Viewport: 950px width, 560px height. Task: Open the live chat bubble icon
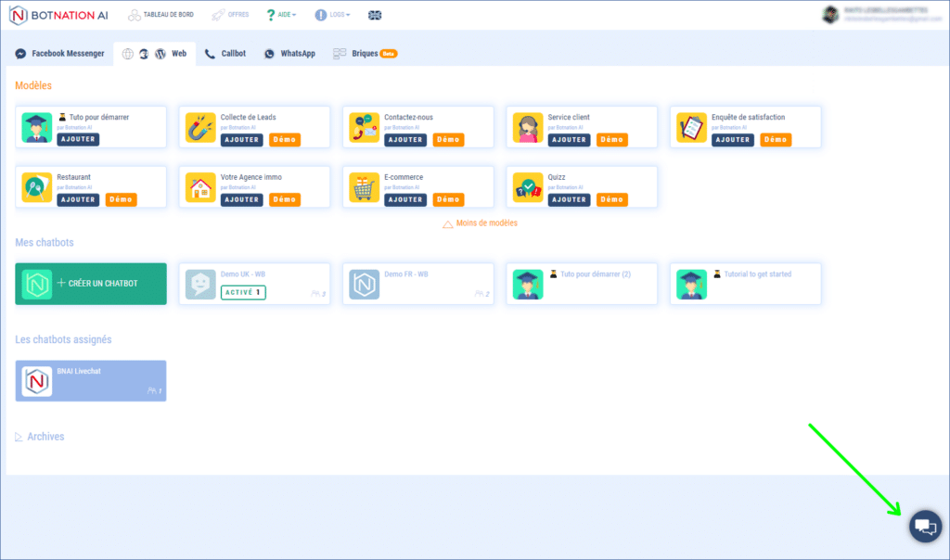[x=924, y=527]
